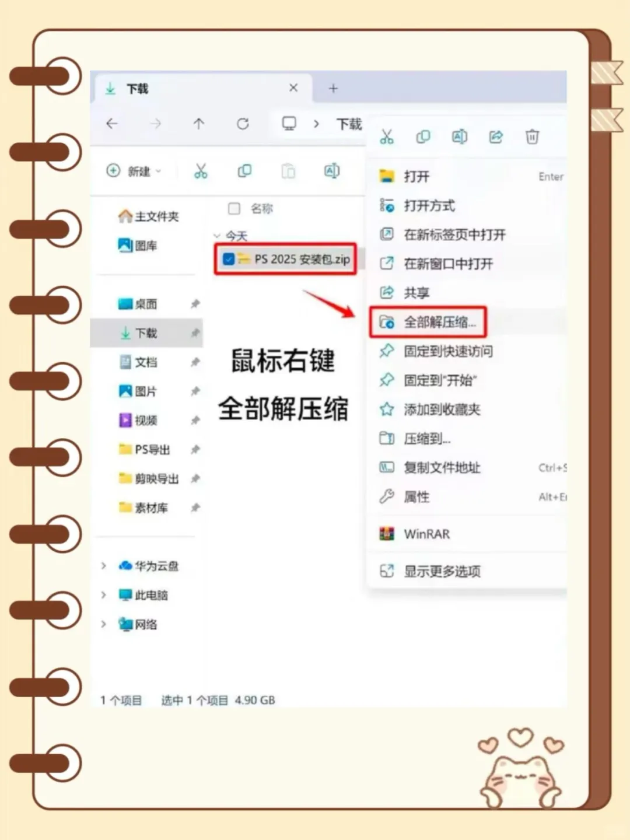
Task: Click the Rename icon in the context menu bar
Action: [459, 136]
